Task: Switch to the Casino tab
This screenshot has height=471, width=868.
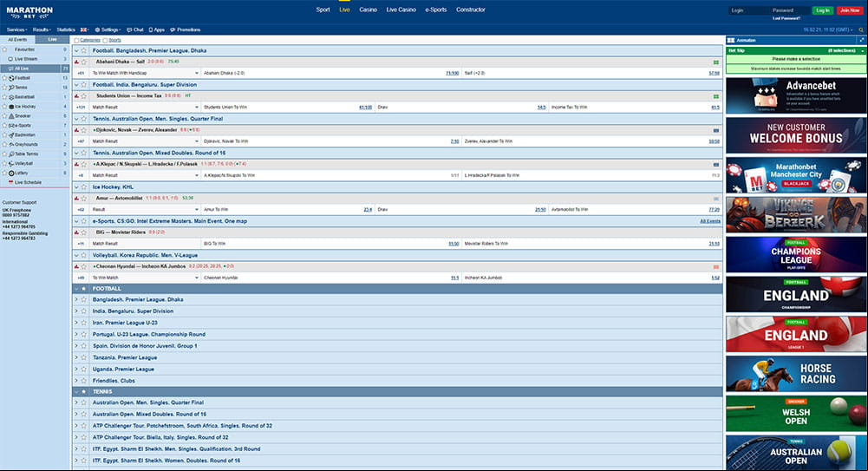Action: point(368,10)
